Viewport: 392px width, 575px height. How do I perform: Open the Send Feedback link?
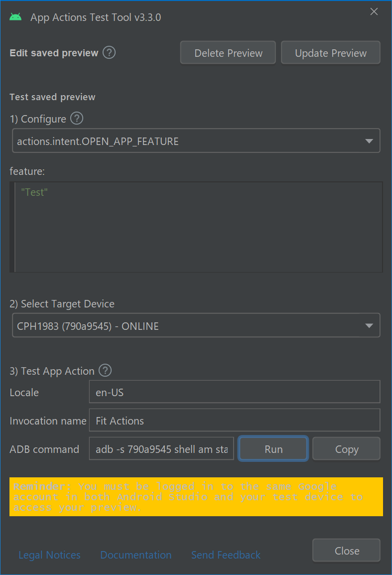coord(226,555)
